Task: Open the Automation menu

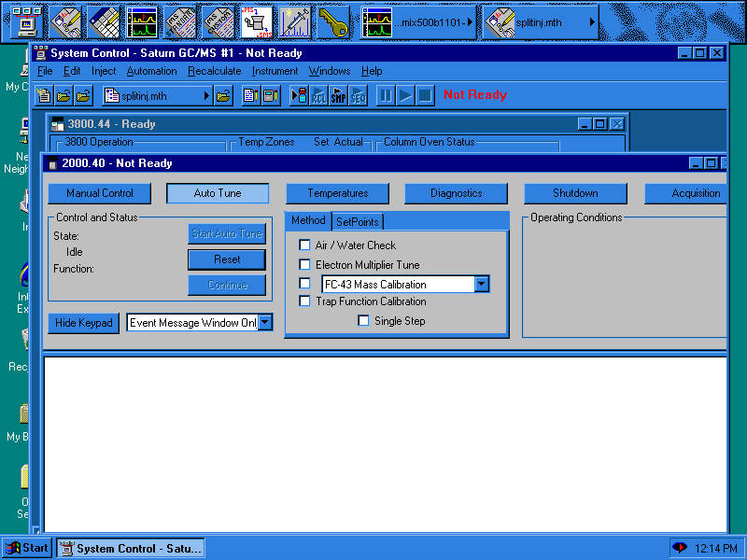Action: pos(152,71)
